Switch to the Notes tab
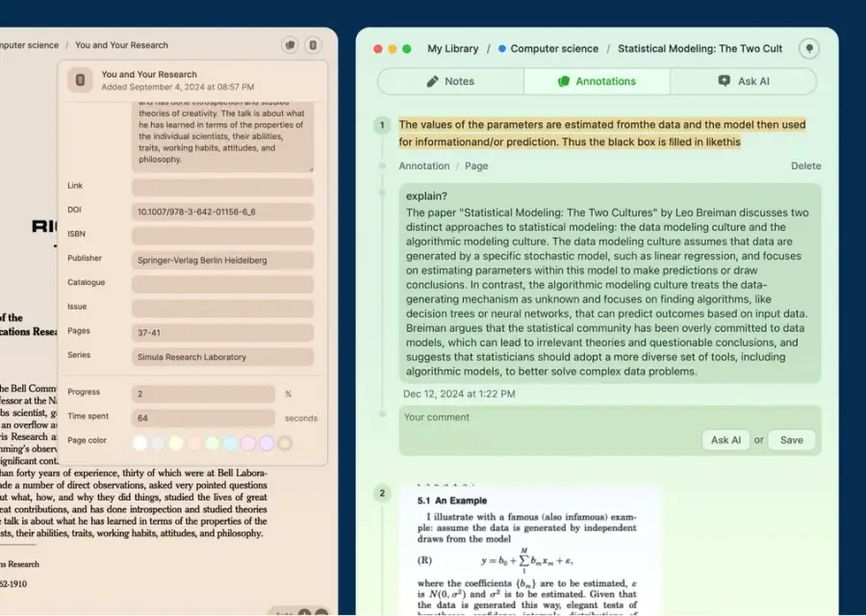 [x=450, y=81]
